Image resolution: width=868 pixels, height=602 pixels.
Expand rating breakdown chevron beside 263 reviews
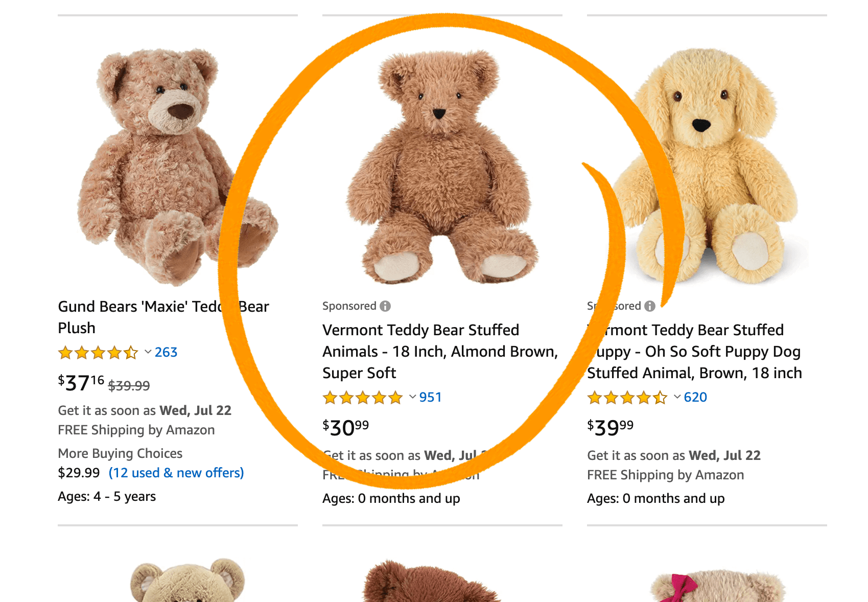click(x=148, y=352)
